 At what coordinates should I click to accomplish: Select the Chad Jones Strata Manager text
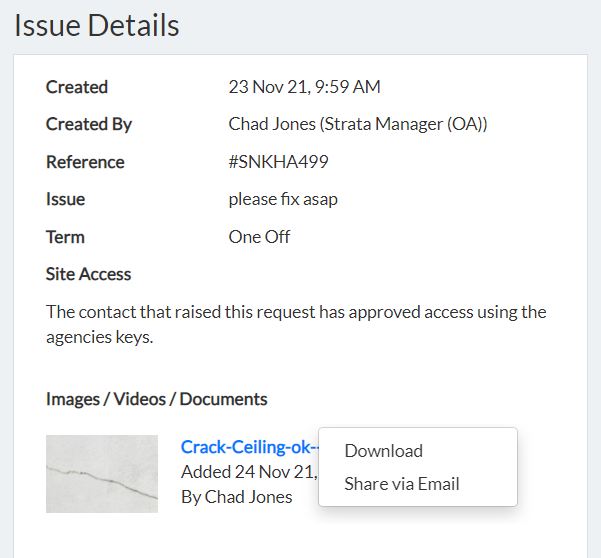coord(358,124)
